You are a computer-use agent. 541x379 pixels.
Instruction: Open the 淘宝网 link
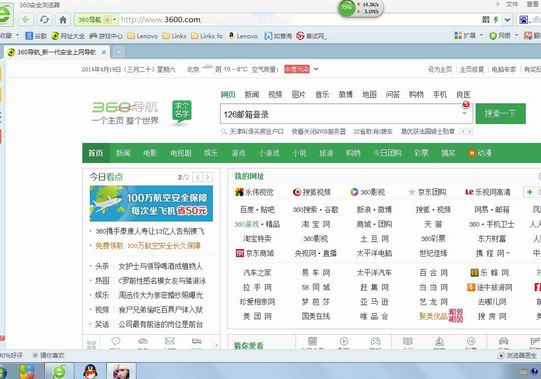tap(316, 224)
